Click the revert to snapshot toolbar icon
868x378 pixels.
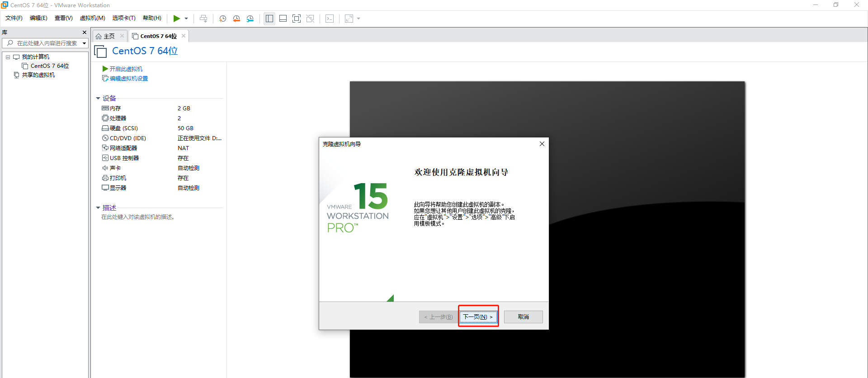pyautogui.click(x=236, y=19)
